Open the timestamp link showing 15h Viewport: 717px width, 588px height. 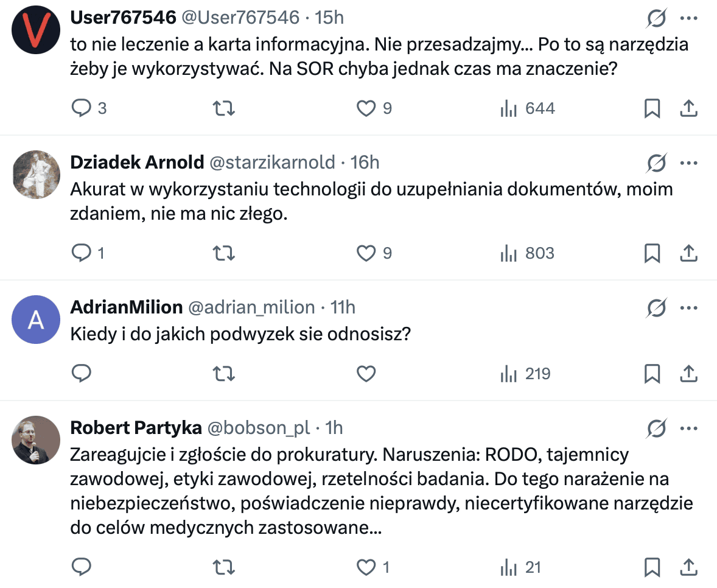[329, 17]
